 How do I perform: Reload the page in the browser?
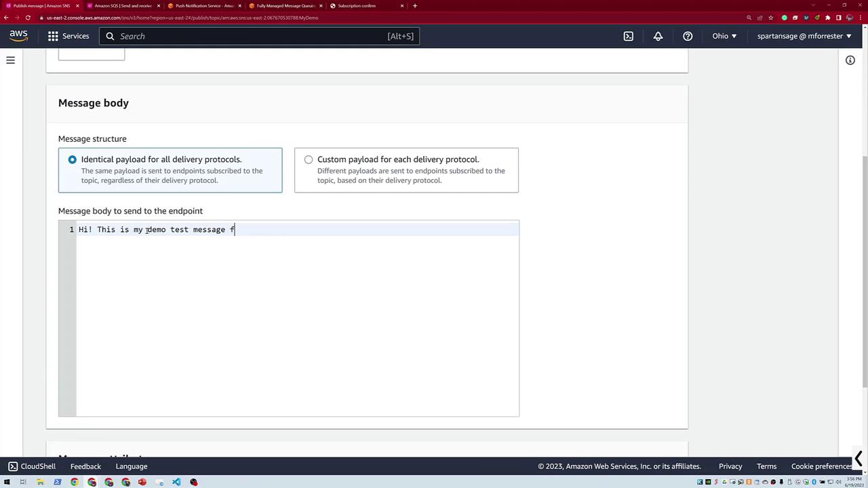pos(28,18)
